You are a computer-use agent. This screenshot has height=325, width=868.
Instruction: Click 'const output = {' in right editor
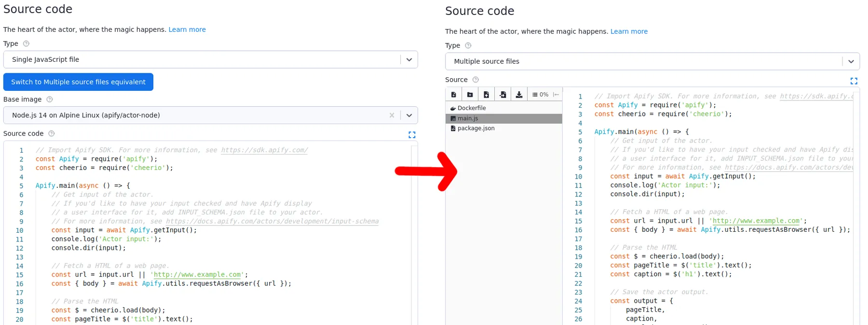click(642, 301)
